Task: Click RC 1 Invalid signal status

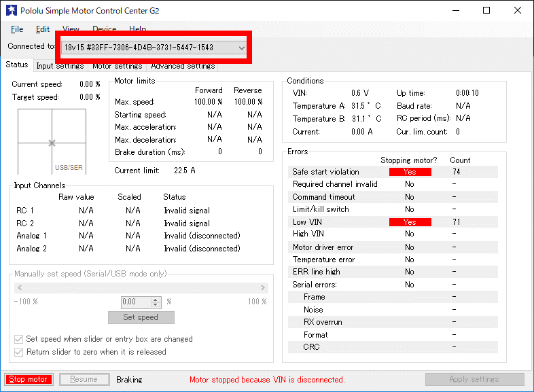Action: [x=187, y=211]
